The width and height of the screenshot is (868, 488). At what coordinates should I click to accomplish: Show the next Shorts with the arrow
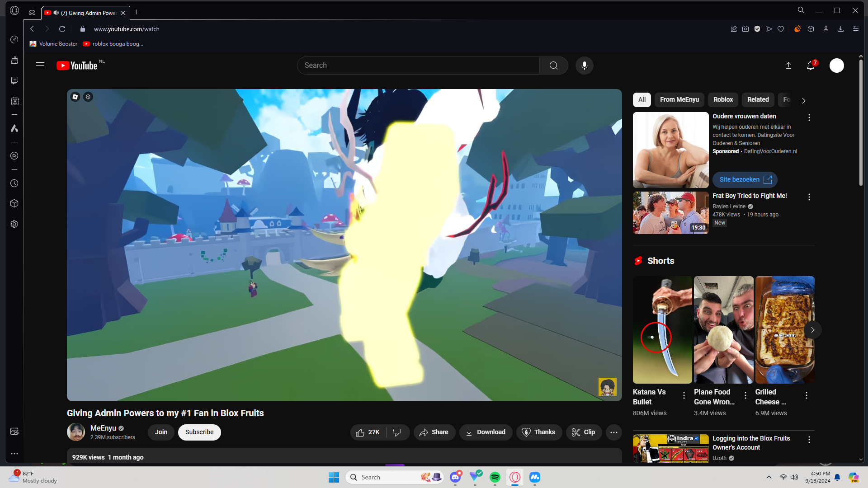coord(812,330)
